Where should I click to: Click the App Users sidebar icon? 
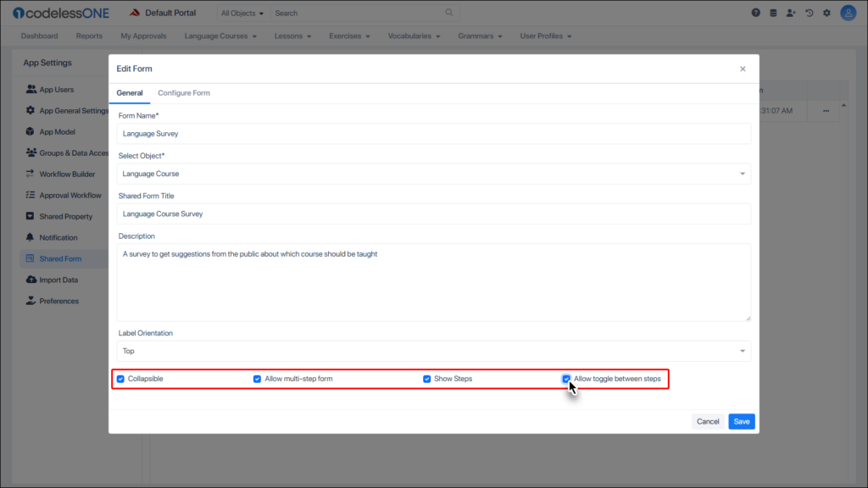coord(31,89)
